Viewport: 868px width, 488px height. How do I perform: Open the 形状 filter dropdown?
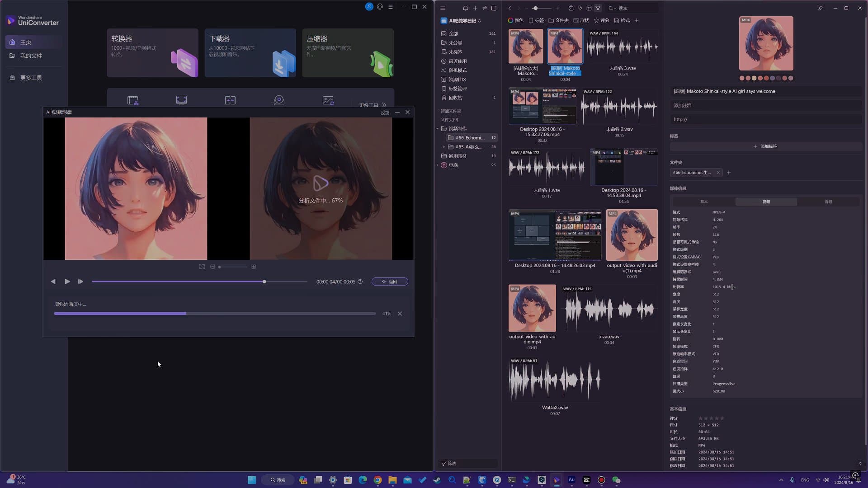tap(581, 20)
